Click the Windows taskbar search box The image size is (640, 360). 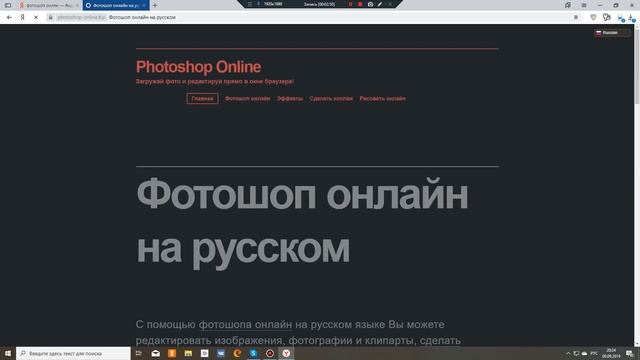73,353
